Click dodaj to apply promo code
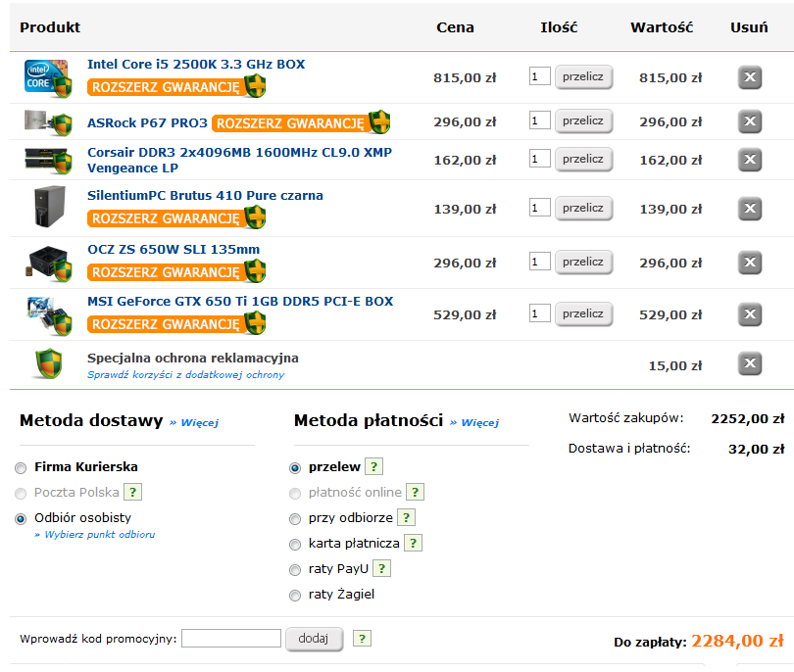 314,639
